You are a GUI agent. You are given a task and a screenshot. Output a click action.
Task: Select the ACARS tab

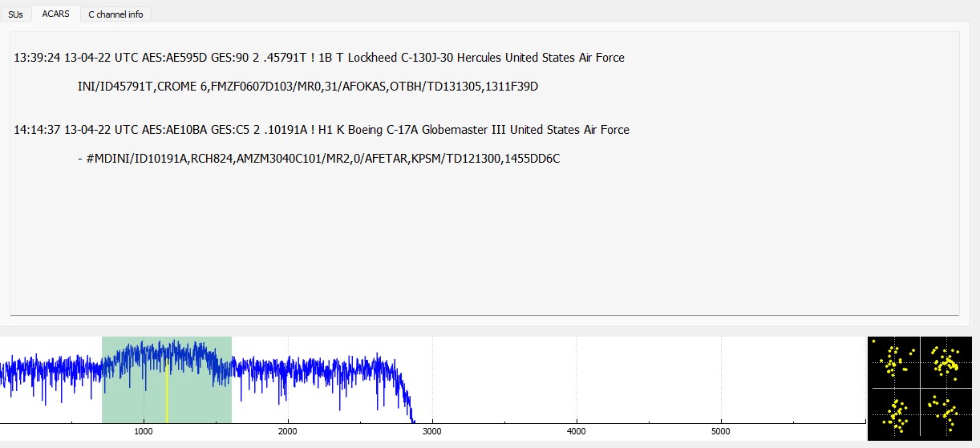click(56, 13)
